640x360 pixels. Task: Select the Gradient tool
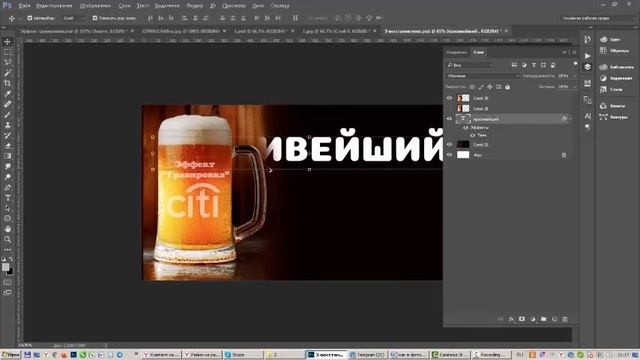pyautogui.click(x=7, y=156)
